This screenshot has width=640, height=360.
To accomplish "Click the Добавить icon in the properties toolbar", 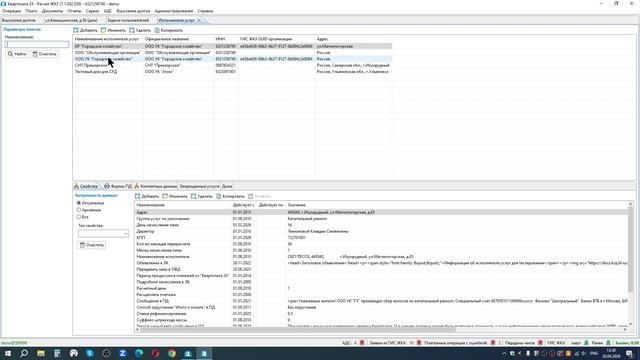I will pos(138,196).
